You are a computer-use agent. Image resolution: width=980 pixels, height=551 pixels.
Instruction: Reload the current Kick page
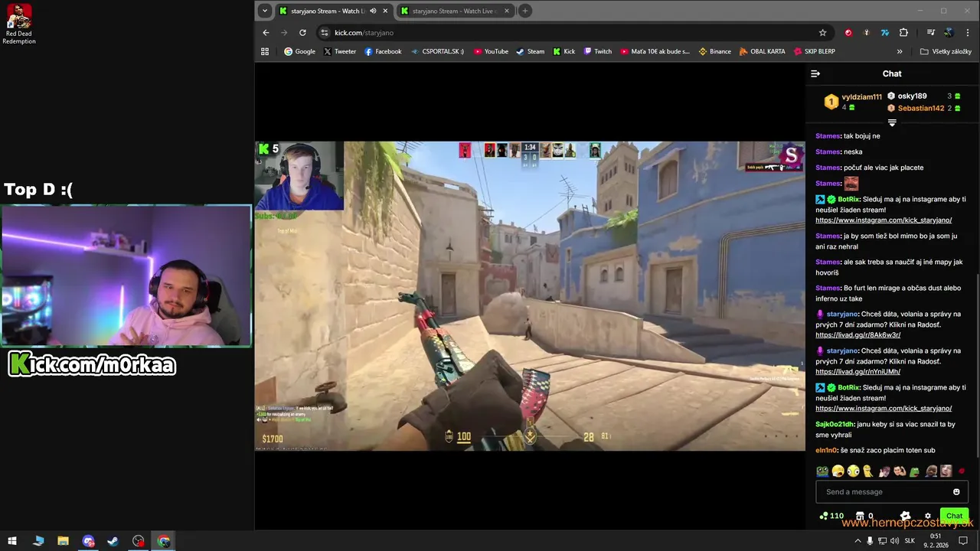[302, 33]
